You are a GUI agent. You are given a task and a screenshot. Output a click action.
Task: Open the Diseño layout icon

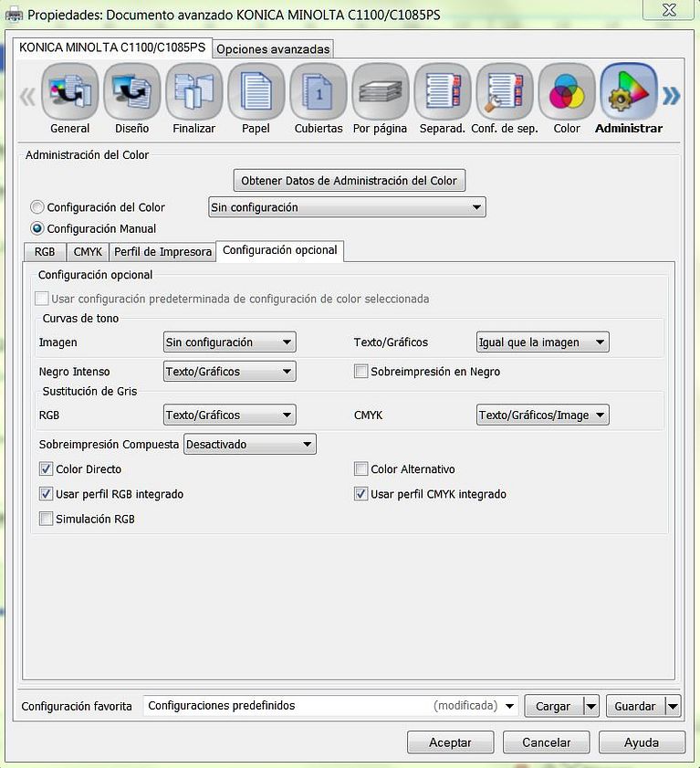click(x=132, y=92)
